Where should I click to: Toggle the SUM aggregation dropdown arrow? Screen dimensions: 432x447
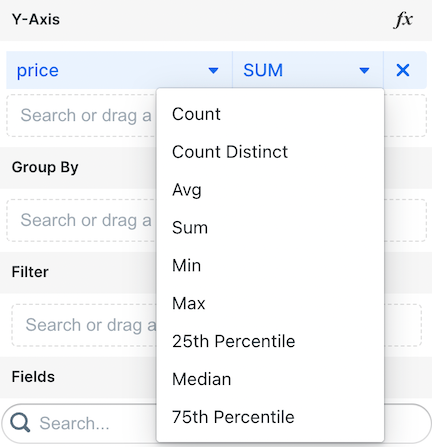point(364,70)
